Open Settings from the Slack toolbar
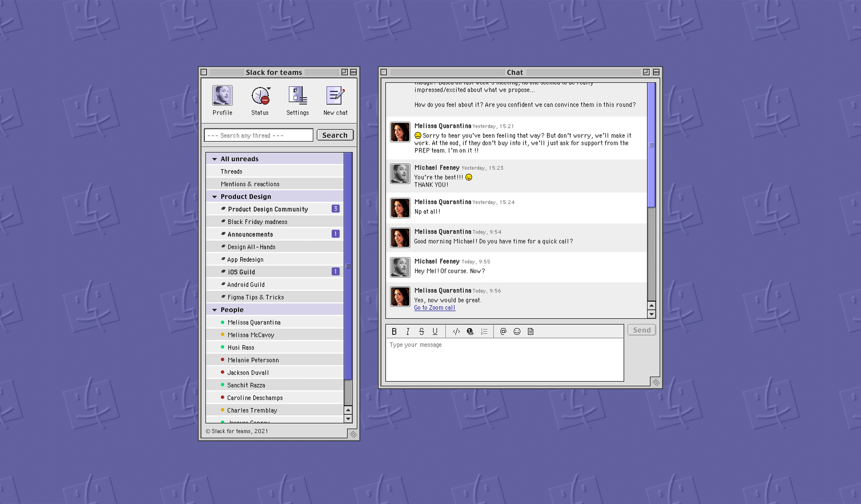The image size is (861, 504). click(x=297, y=99)
